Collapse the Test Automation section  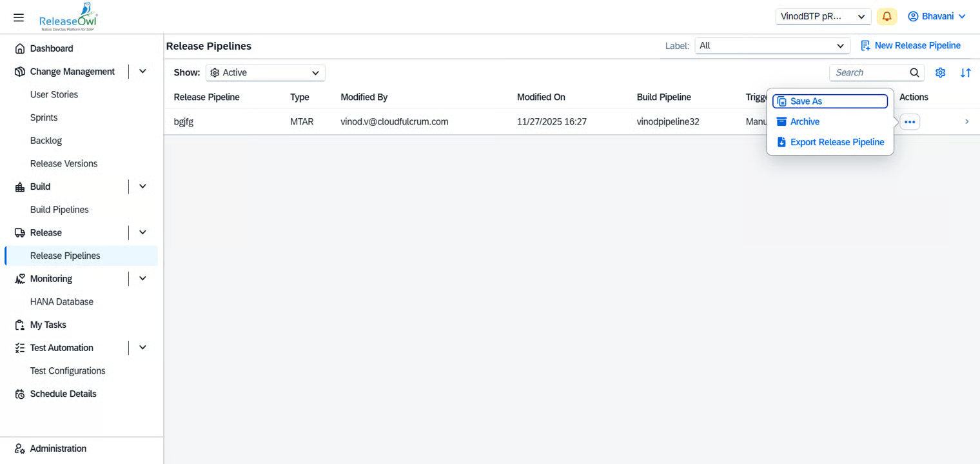pos(142,348)
